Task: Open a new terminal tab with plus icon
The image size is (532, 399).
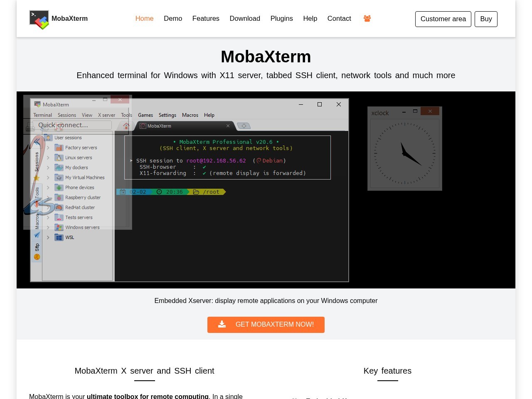Action: tap(244, 126)
